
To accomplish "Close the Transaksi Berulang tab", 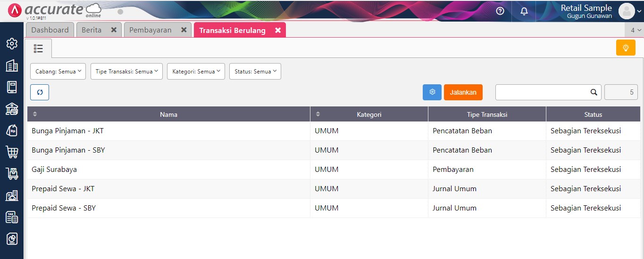I will click(x=278, y=30).
